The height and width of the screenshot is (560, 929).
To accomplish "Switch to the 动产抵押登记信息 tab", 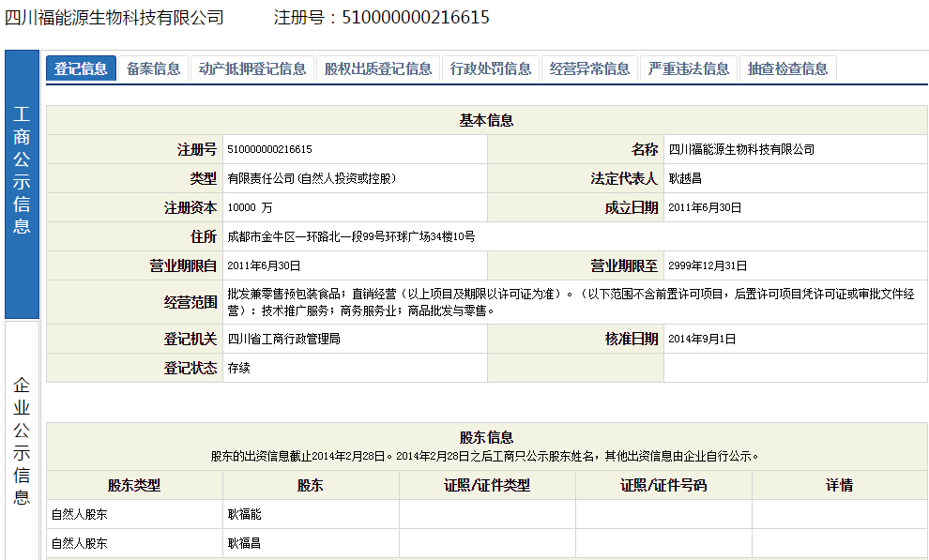I will coord(251,68).
